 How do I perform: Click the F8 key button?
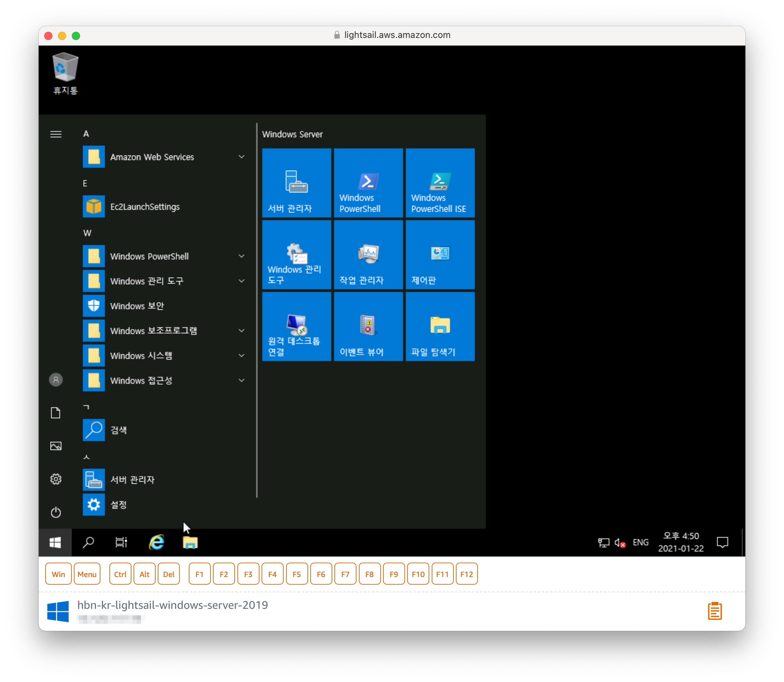(x=369, y=574)
